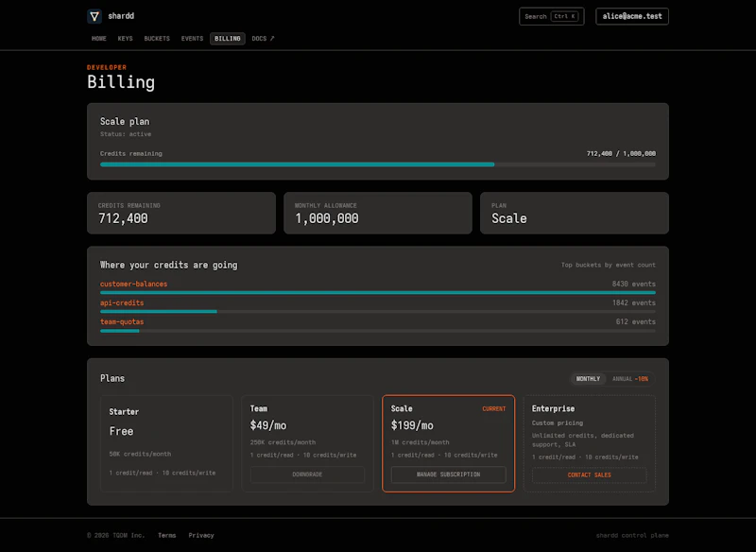Image resolution: width=756 pixels, height=552 pixels.
Task: Open the alice@acme.test account menu
Action: coord(632,16)
